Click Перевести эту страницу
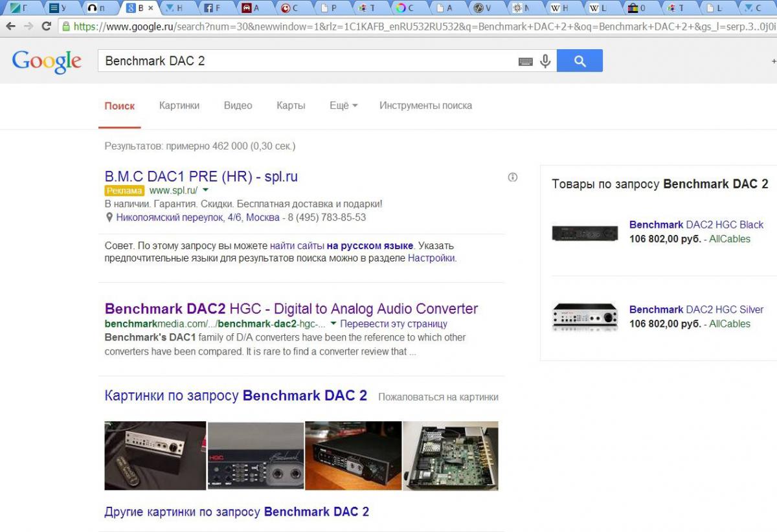This screenshot has width=777, height=532. point(394,324)
